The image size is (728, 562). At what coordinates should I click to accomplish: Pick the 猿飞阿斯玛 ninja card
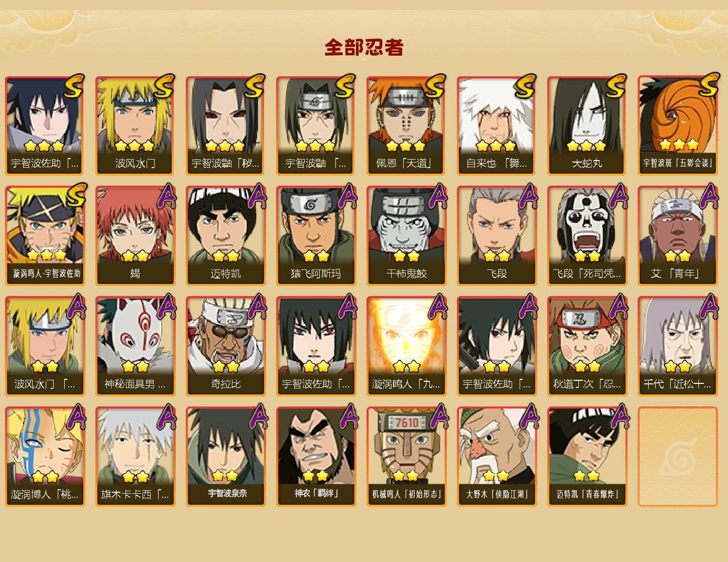point(316,236)
